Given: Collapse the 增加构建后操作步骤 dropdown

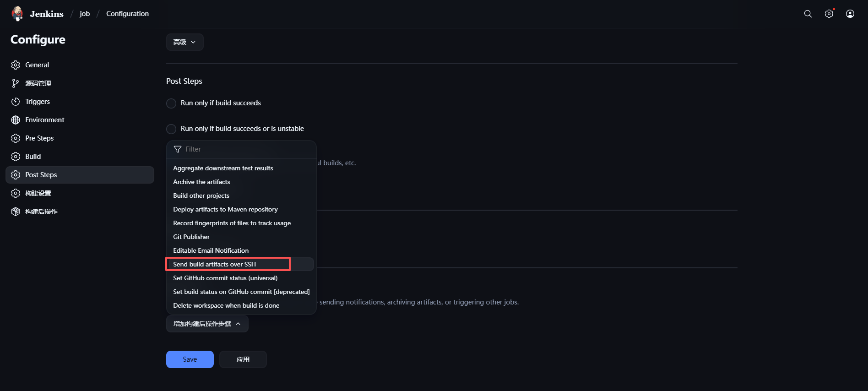Looking at the screenshot, I should (207, 324).
